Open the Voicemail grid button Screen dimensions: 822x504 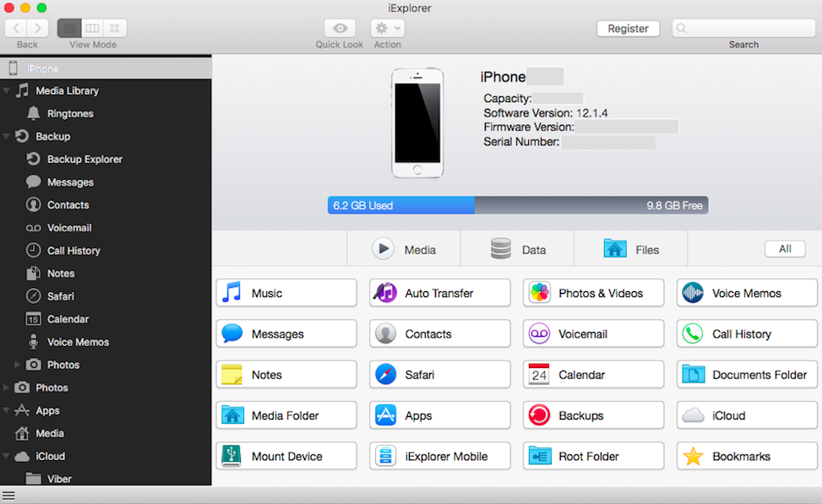pos(593,333)
